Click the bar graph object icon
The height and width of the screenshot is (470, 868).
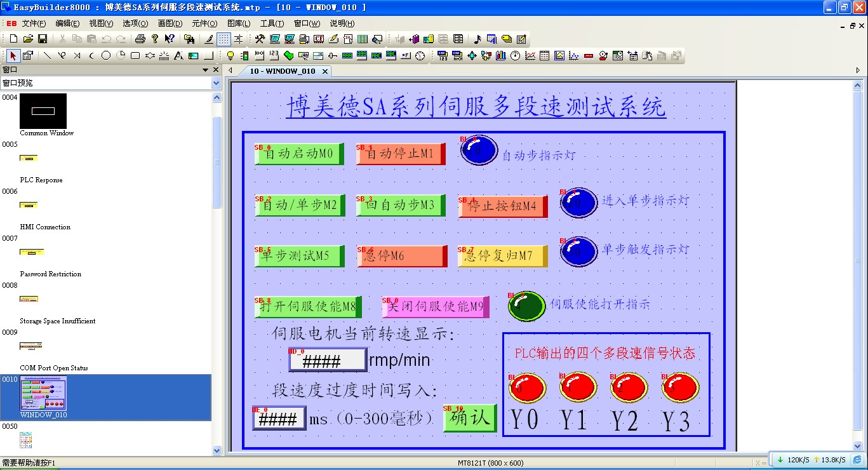500,56
